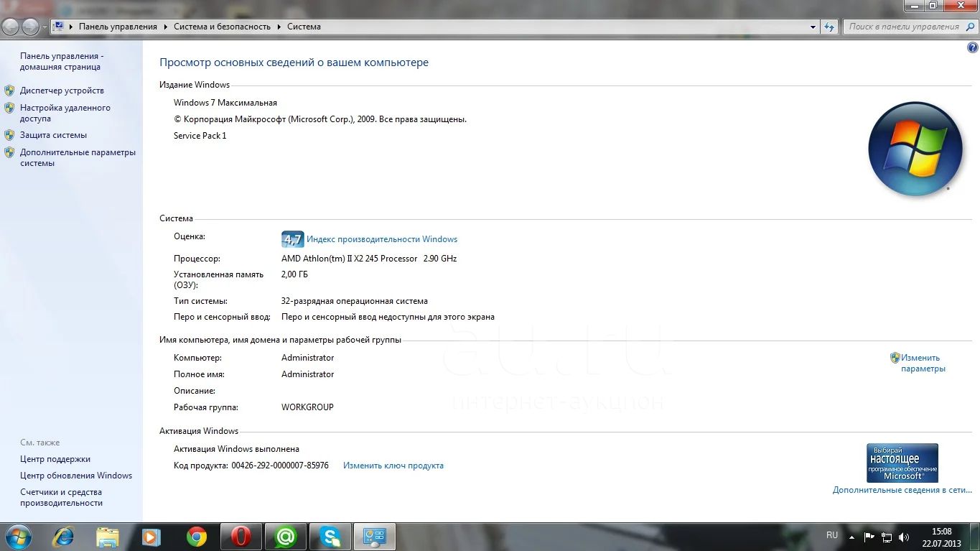This screenshot has height=551, width=980.
Task: Click network connection tray icon
Action: point(887,537)
